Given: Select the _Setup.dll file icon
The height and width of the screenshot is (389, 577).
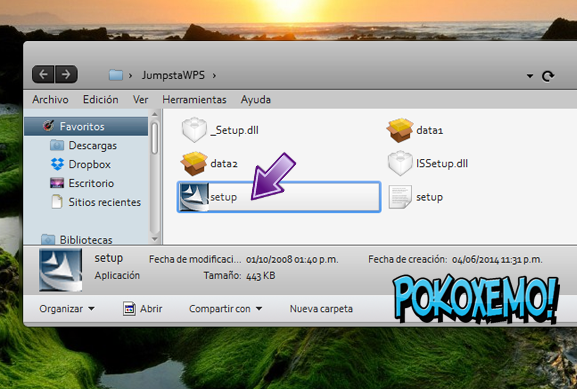Looking at the screenshot, I should pos(194,130).
